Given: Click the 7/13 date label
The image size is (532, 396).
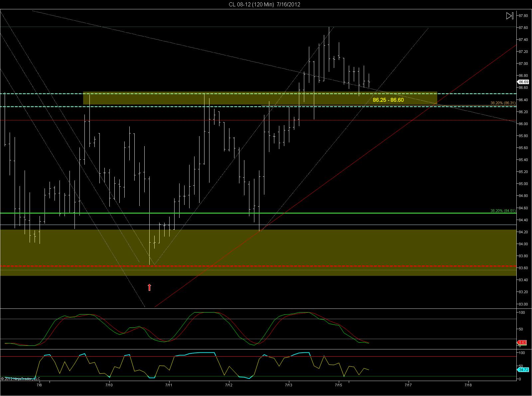Looking at the screenshot, I should pyautogui.click(x=289, y=385).
